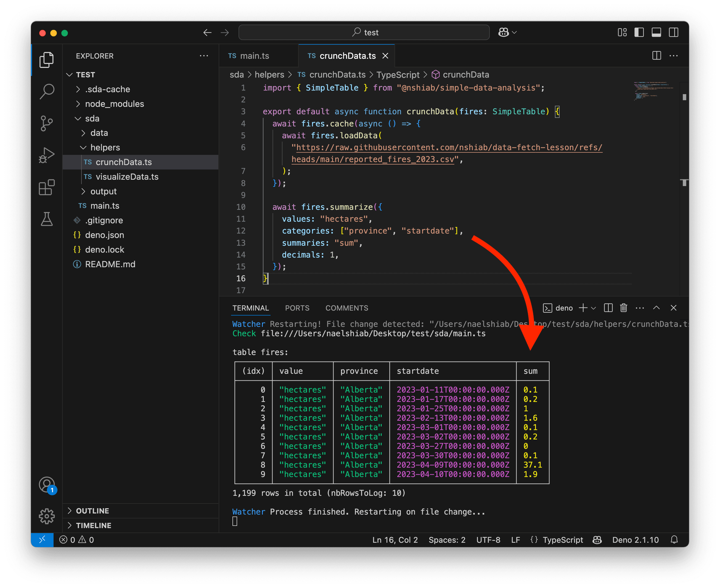Viewport: 720px width, 588px height.
Task: Click the Deno 2.1.10 status item
Action: (635, 540)
